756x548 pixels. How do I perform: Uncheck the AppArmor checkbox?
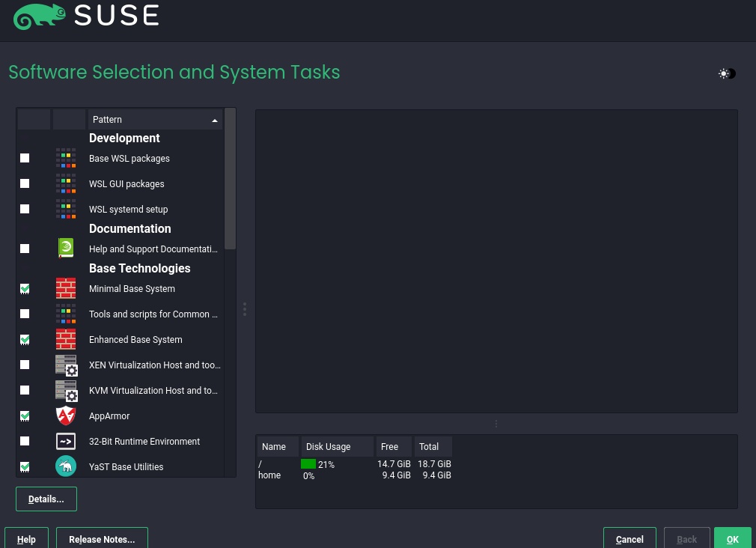[25, 415]
